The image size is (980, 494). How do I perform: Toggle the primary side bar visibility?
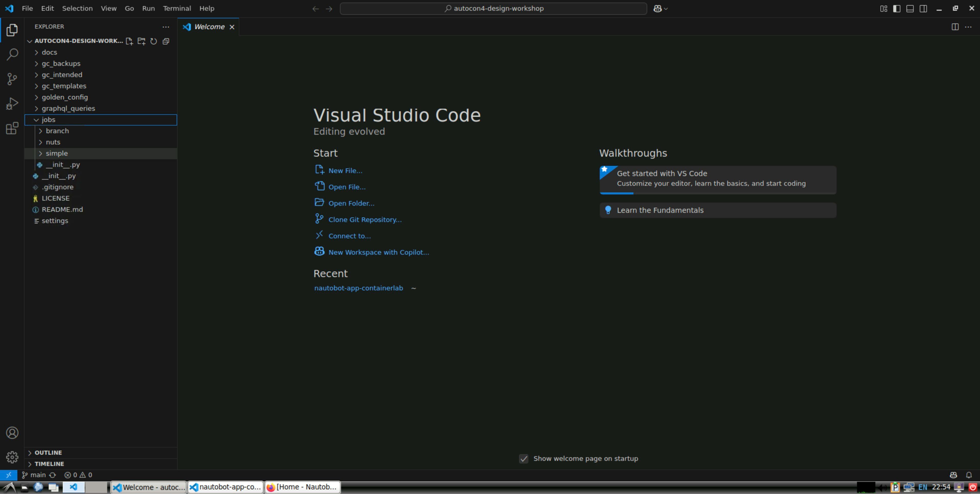click(896, 8)
